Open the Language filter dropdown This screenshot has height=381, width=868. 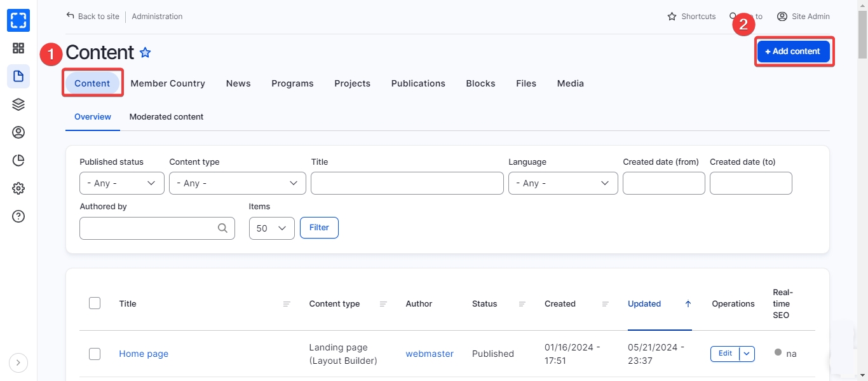coord(562,183)
